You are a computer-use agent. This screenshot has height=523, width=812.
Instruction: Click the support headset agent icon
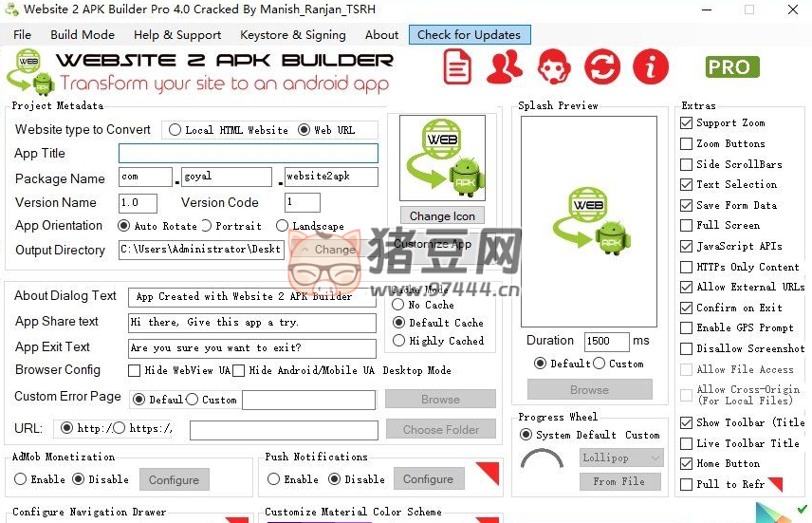[x=554, y=67]
